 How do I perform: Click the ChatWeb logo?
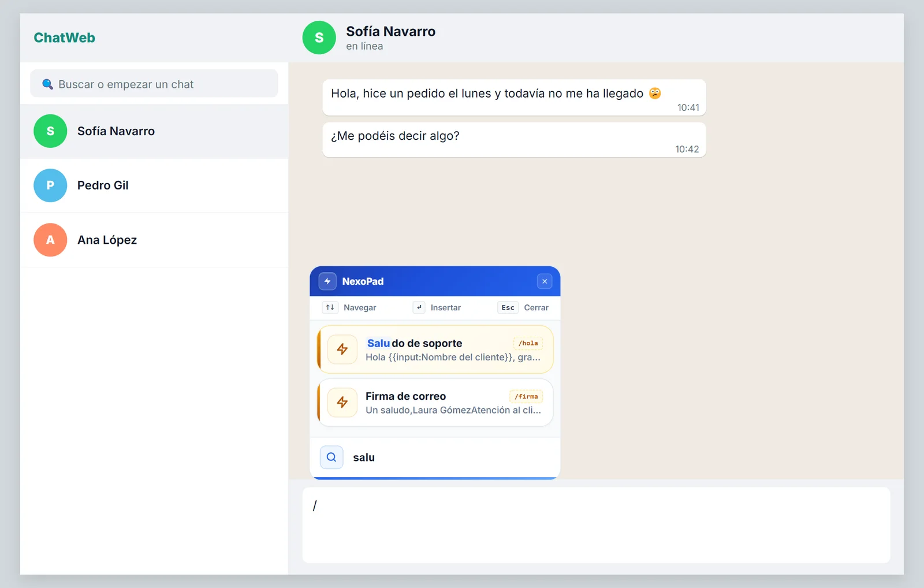[64, 38]
